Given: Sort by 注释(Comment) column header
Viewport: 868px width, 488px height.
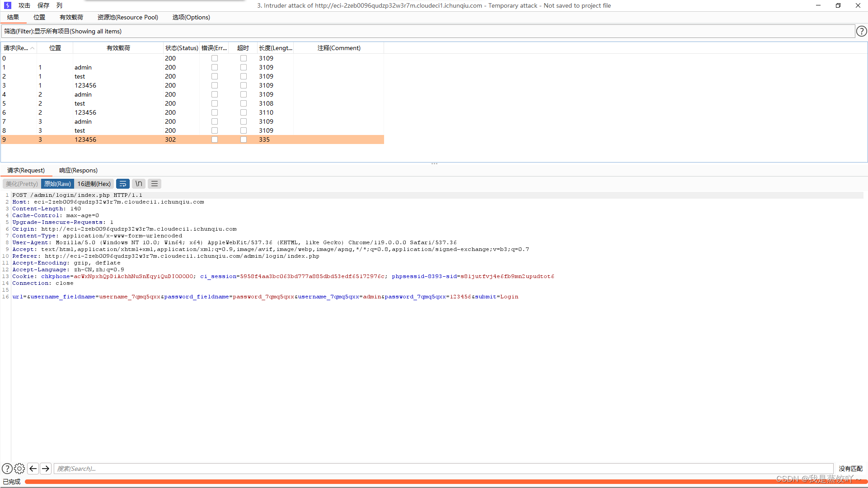Looking at the screenshot, I should coord(339,48).
